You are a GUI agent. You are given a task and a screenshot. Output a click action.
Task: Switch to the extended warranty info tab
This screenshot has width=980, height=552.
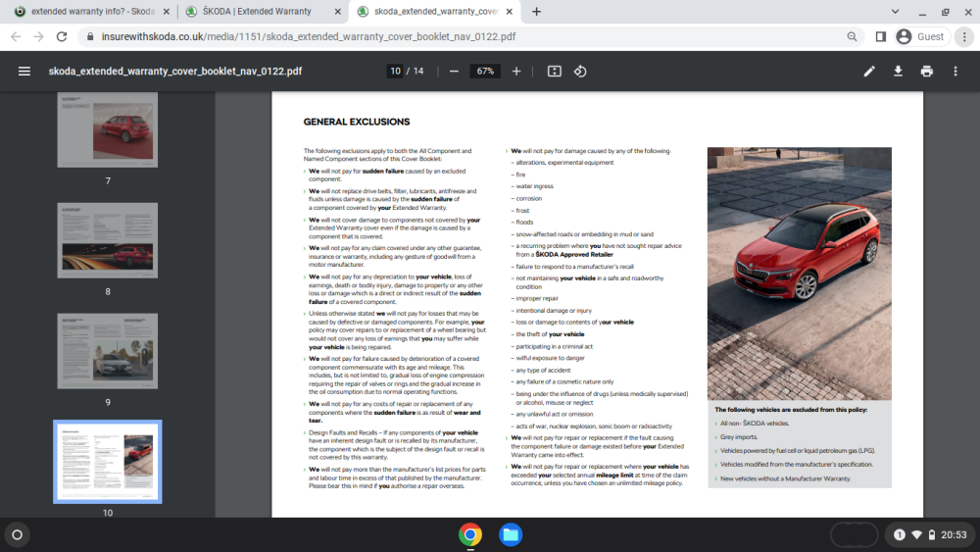pyautogui.click(x=92, y=11)
